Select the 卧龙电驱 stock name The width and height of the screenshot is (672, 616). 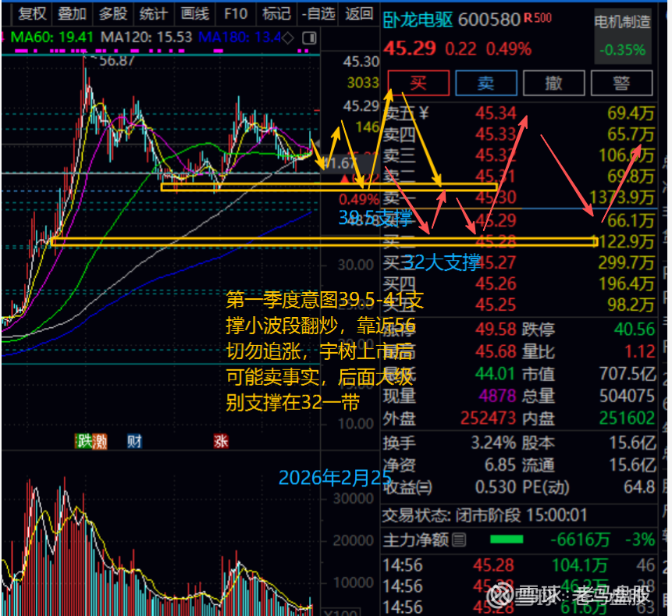click(x=418, y=20)
